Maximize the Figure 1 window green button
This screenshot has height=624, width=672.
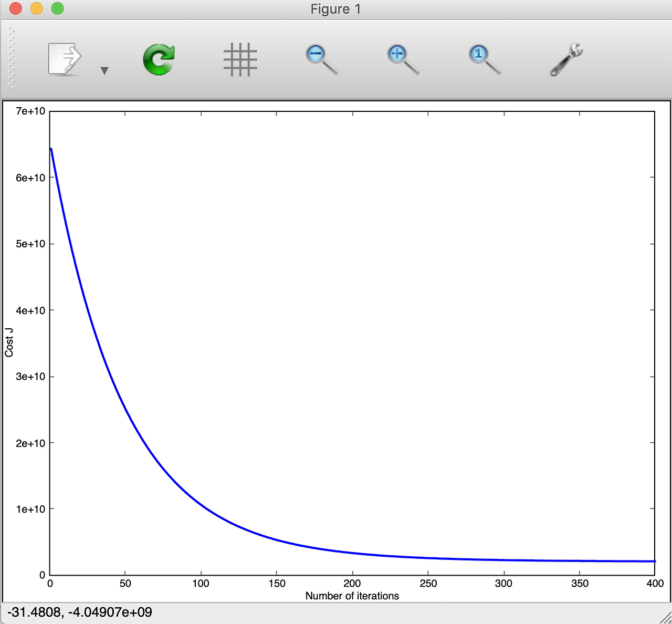(58, 8)
